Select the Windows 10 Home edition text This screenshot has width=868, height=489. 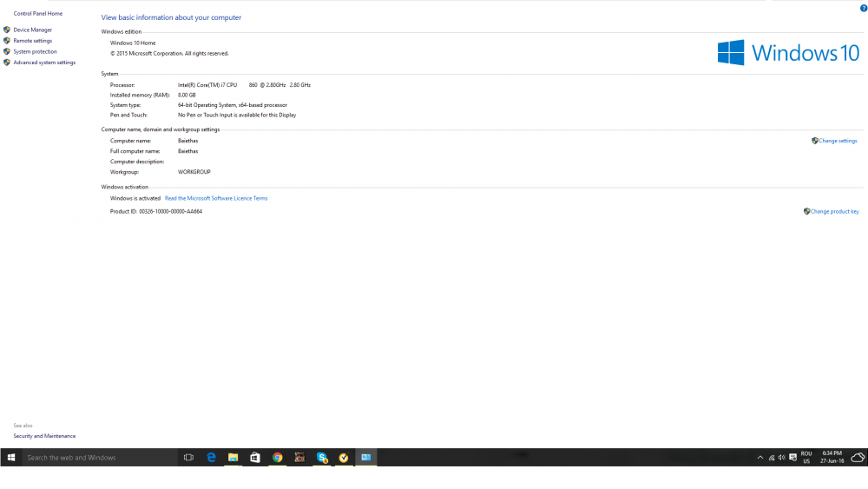pyautogui.click(x=133, y=43)
